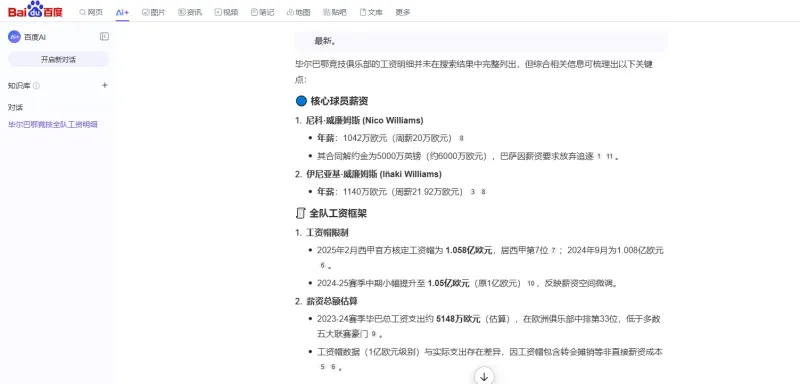This screenshot has height=384, width=800.
Task: Collapse the sidebar panel
Action: (104, 36)
